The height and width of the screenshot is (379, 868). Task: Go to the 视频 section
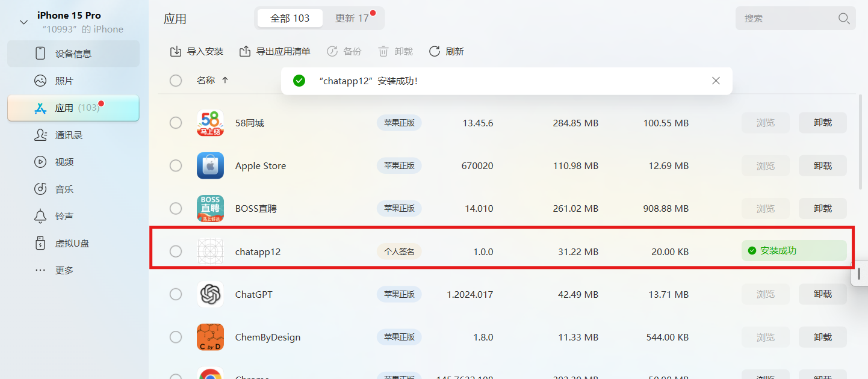[x=73, y=162]
